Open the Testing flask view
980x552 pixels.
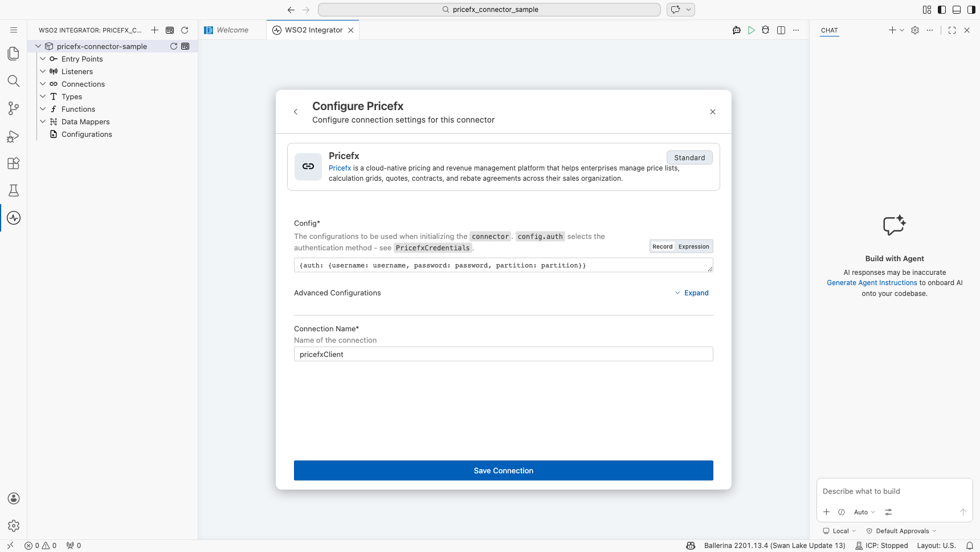tap(14, 190)
